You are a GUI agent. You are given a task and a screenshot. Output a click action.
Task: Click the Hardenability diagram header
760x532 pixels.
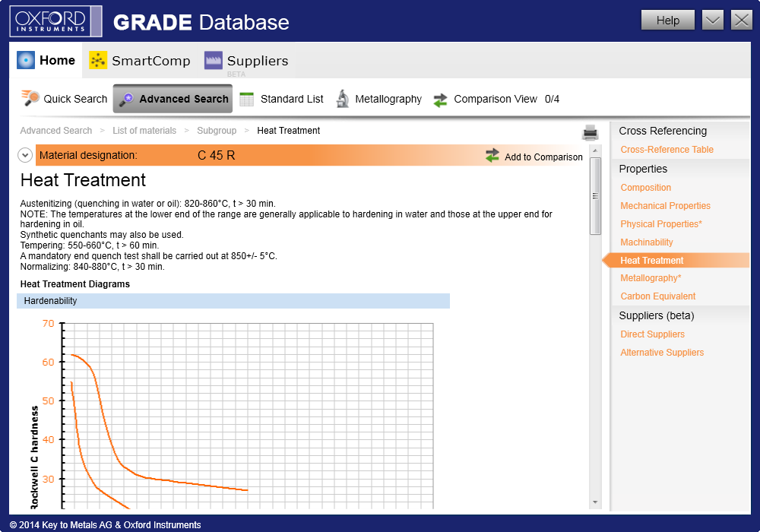coord(233,301)
